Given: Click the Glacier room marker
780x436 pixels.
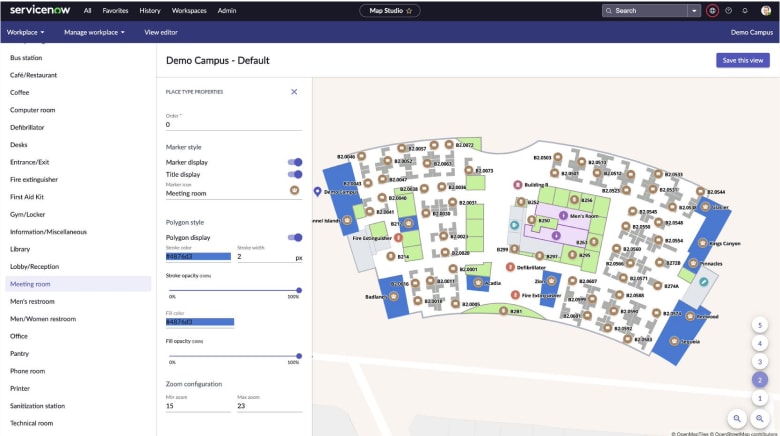Looking at the screenshot, I should [705, 207].
